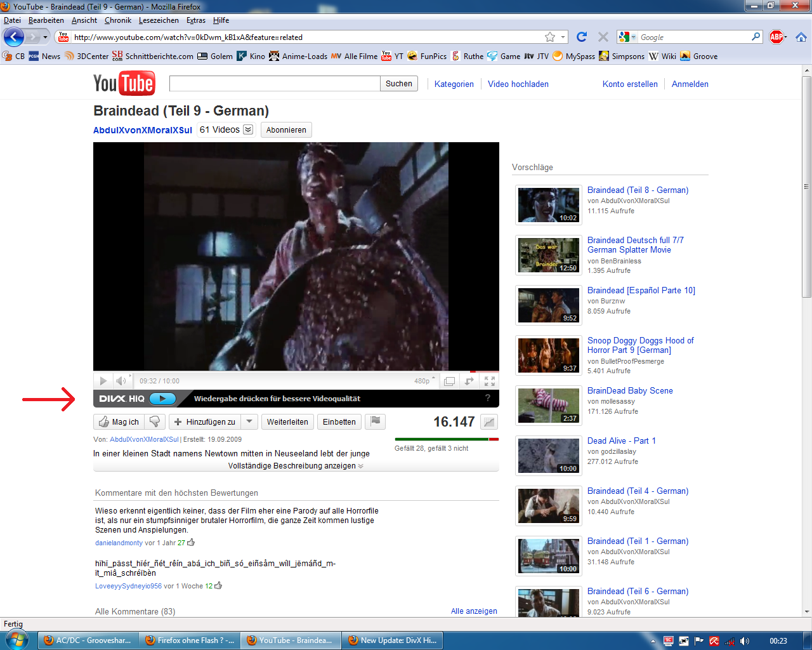Open the search engine selector dropdown
The image size is (812, 650).
[627, 37]
